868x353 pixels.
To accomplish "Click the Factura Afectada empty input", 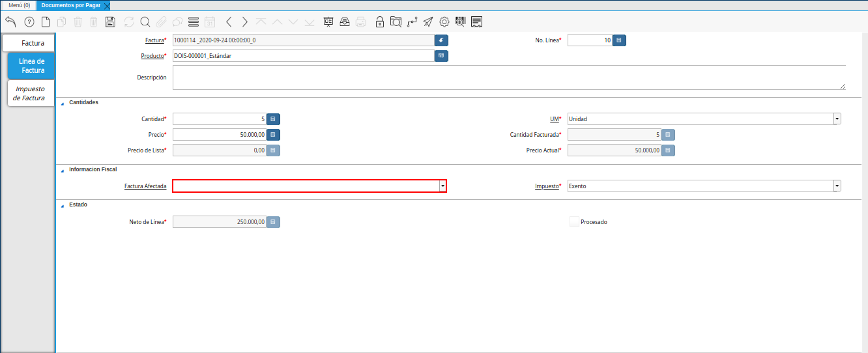I will pyautogui.click(x=306, y=186).
